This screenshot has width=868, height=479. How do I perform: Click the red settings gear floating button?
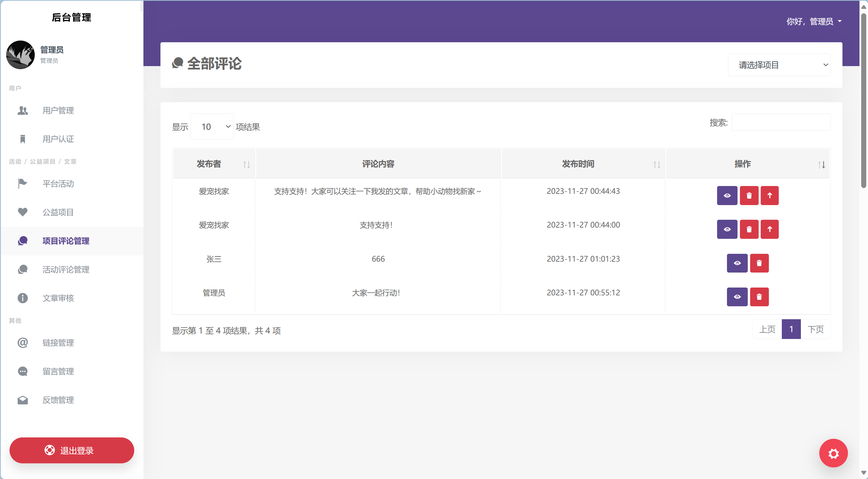coord(833,453)
